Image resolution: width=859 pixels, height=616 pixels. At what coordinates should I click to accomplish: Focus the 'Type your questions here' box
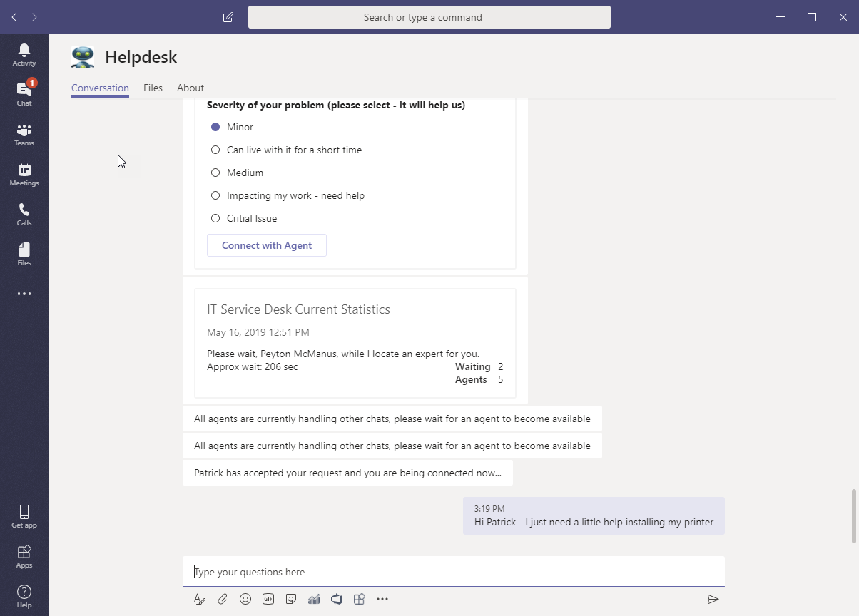point(454,572)
